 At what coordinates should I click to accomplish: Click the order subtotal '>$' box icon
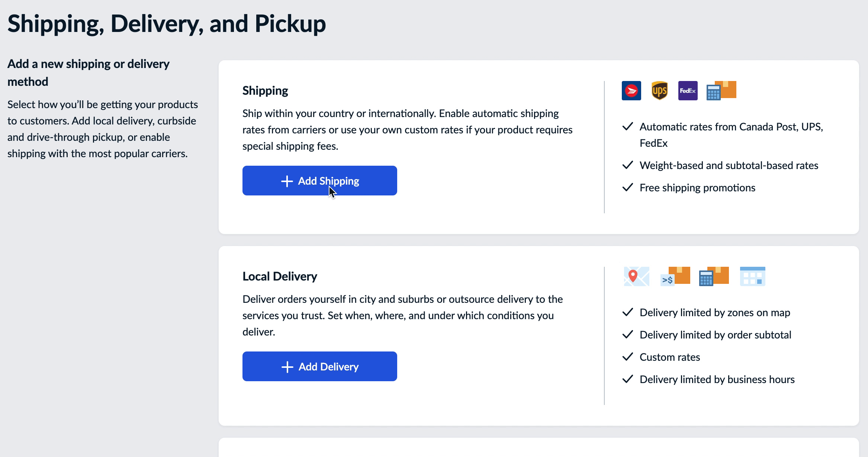pos(675,276)
